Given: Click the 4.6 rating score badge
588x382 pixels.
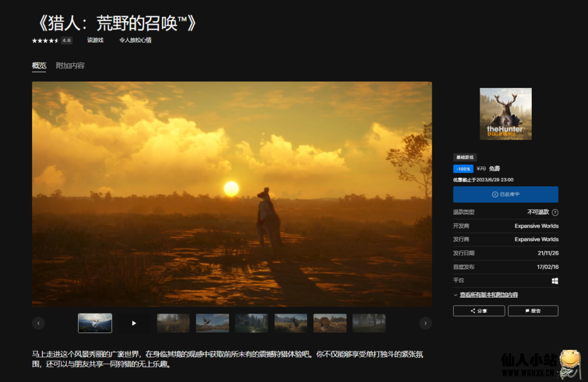Looking at the screenshot, I should point(67,41).
